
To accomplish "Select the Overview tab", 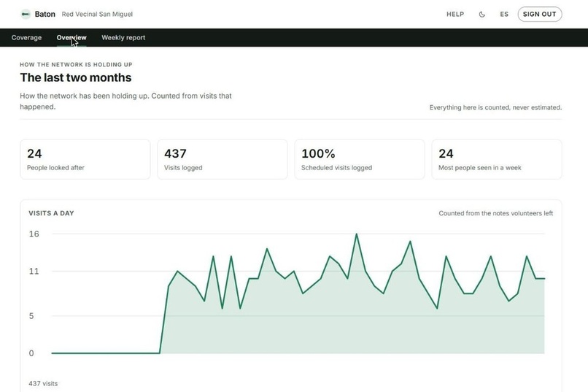I will point(71,37).
